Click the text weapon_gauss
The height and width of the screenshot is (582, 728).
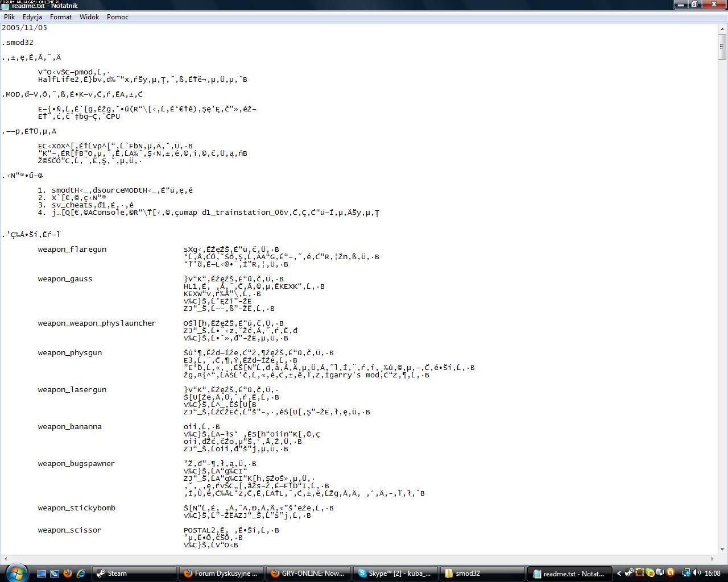65,279
